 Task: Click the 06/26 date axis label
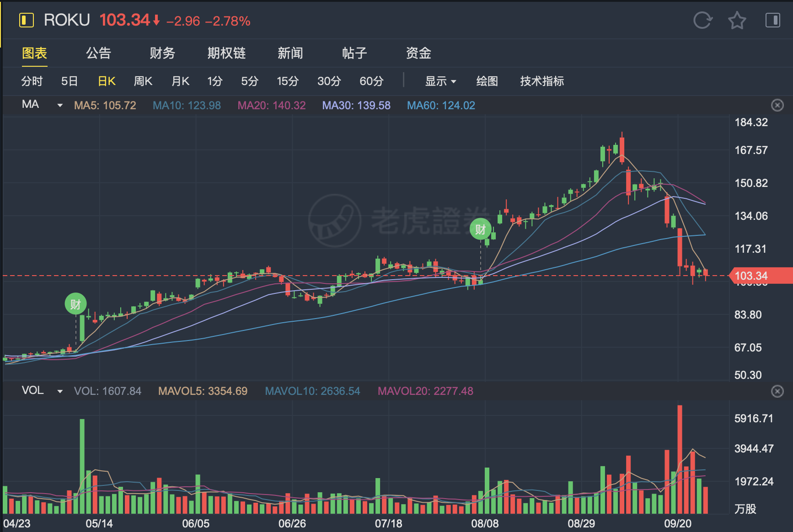(x=292, y=523)
